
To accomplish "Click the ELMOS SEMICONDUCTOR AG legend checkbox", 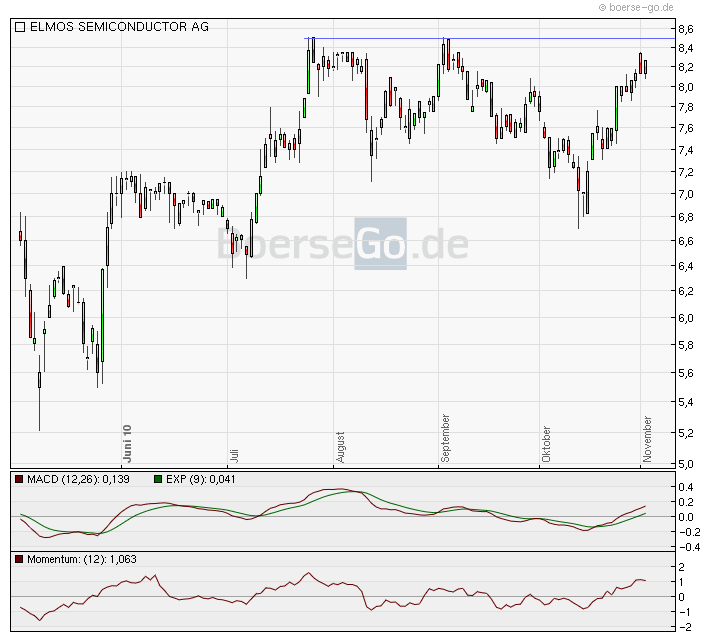I will point(20,27).
